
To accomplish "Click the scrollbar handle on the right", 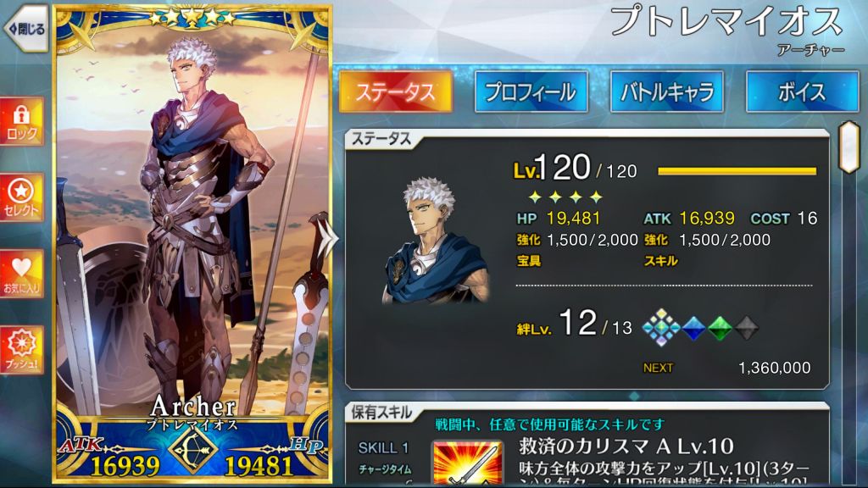I will [849, 147].
